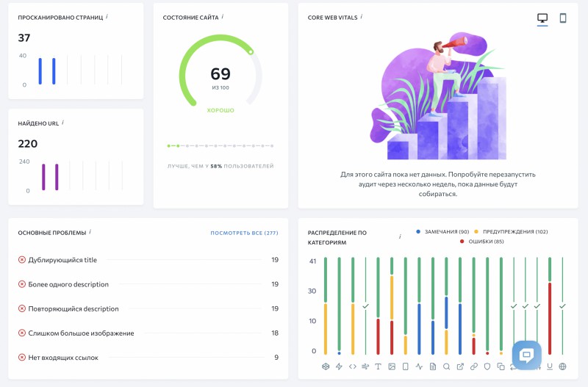
Task: Open Посмотреть все (277) link
Action: pos(244,233)
